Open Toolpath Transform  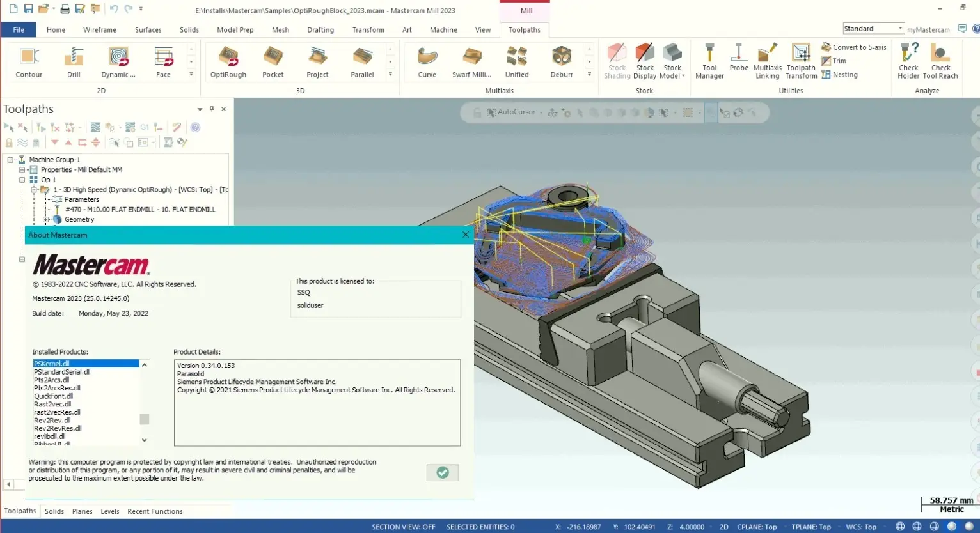pyautogui.click(x=802, y=61)
